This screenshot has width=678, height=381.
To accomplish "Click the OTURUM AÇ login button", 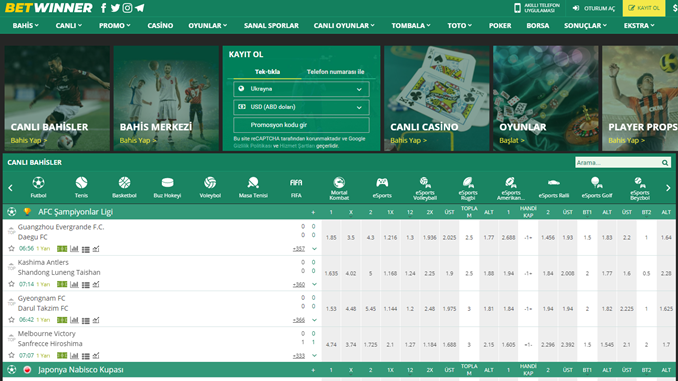I will (594, 8).
